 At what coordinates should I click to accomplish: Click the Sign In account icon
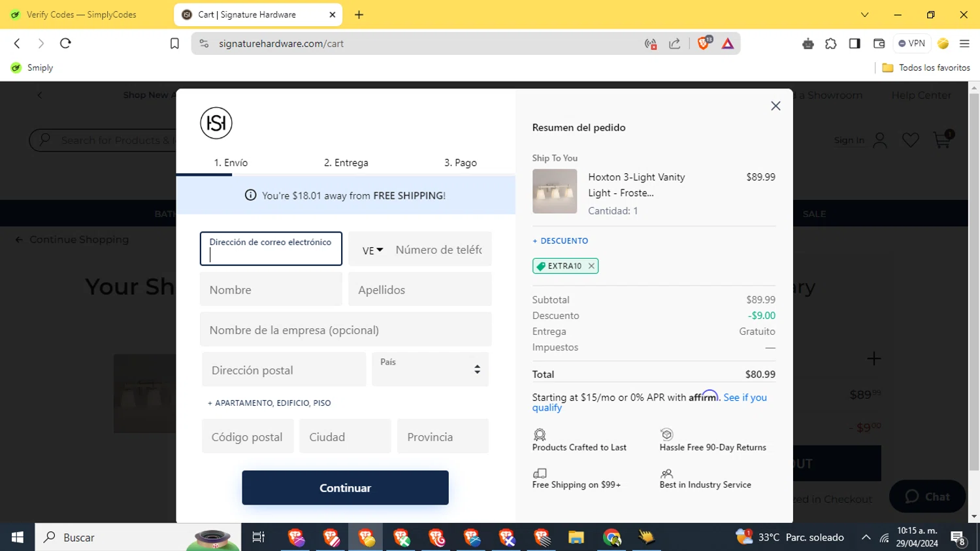point(880,140)
